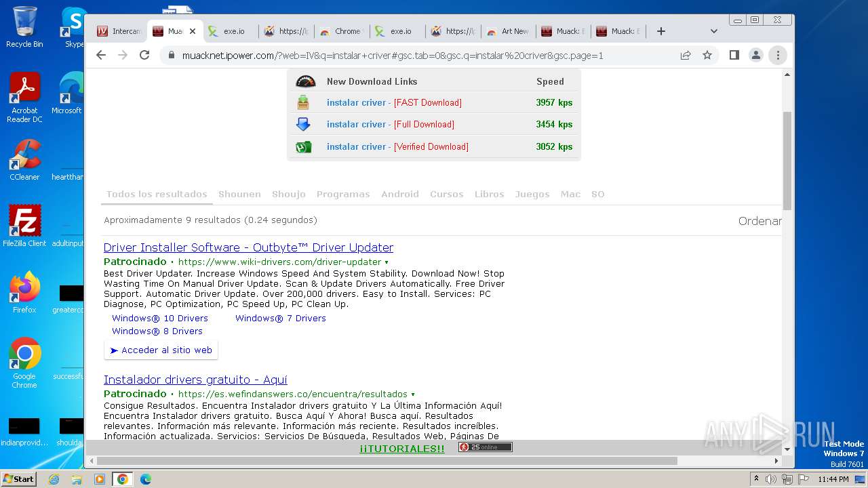Click the ¡¡TUTORIALES!! link
This screenshot has width=868, height=488.
[402, 449]
